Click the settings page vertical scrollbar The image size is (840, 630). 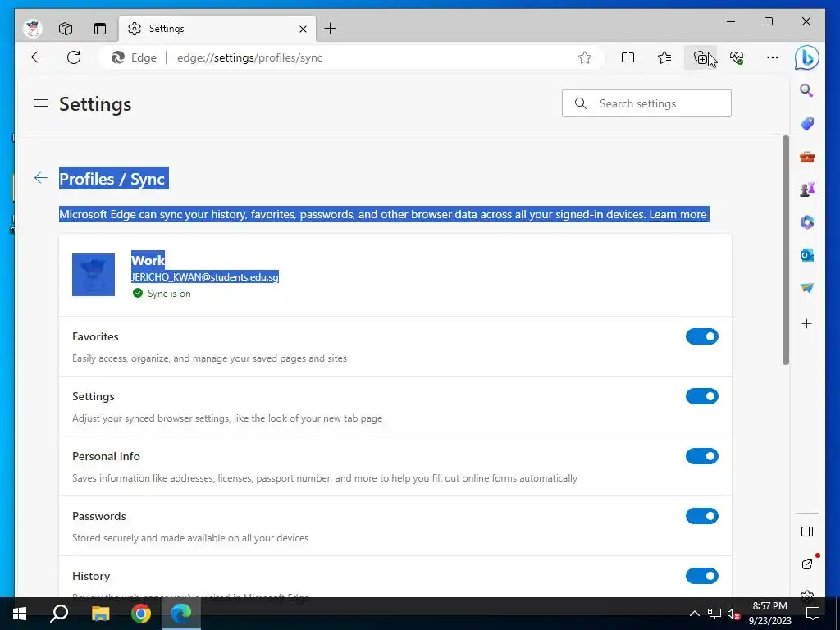pos(785,249)
